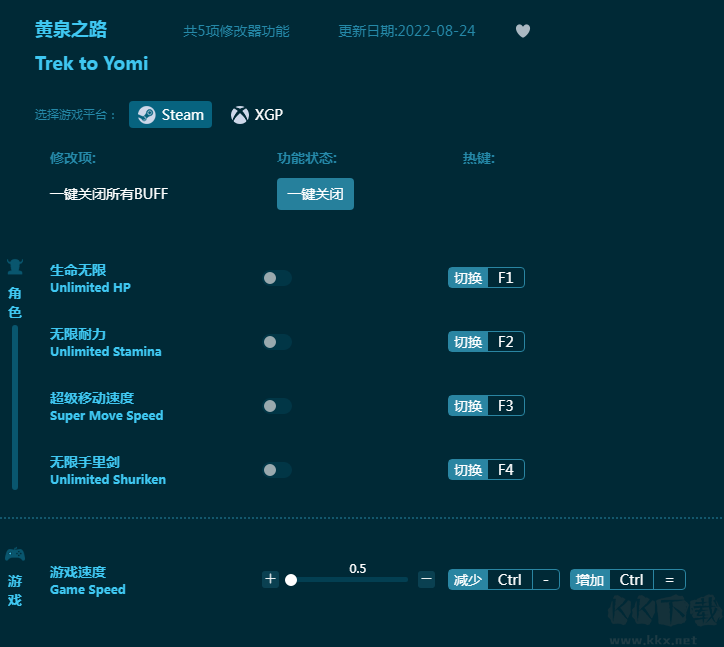Image resolution: width=724 pixels, height=647 pixels.
Task: Click the plus icon beside game speed slider
Action: pyautogui.click(x=271, y=579)
